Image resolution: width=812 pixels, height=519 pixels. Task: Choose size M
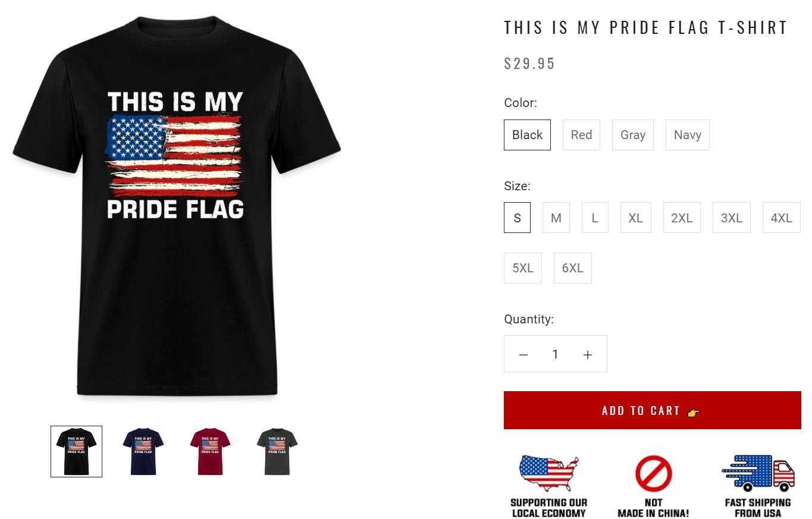[556, 218]
